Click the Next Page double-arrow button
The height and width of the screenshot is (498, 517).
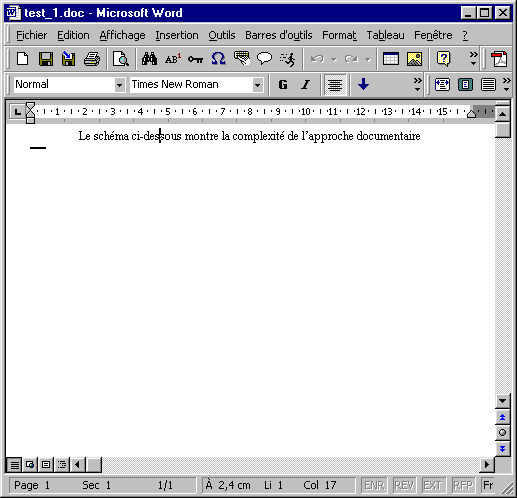(502, 448)
